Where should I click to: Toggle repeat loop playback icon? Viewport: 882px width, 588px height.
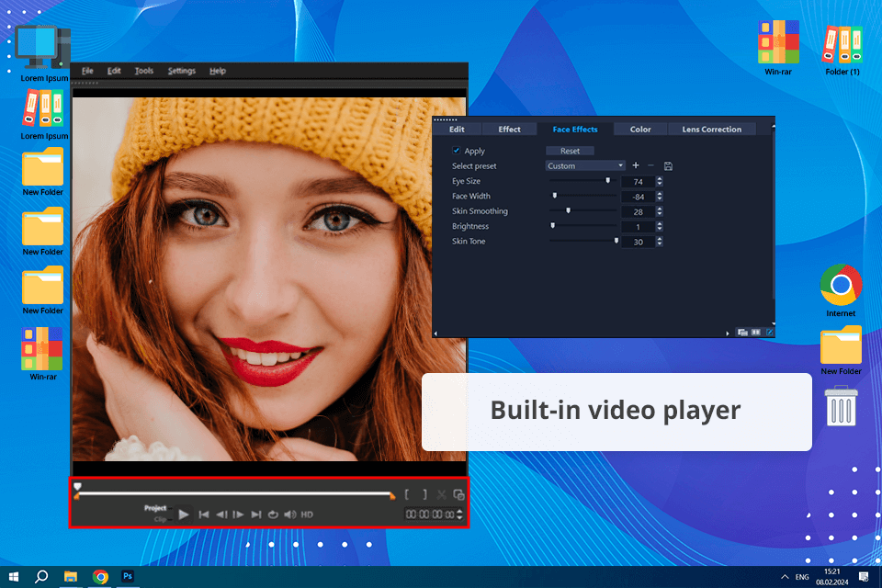point(273,514)
